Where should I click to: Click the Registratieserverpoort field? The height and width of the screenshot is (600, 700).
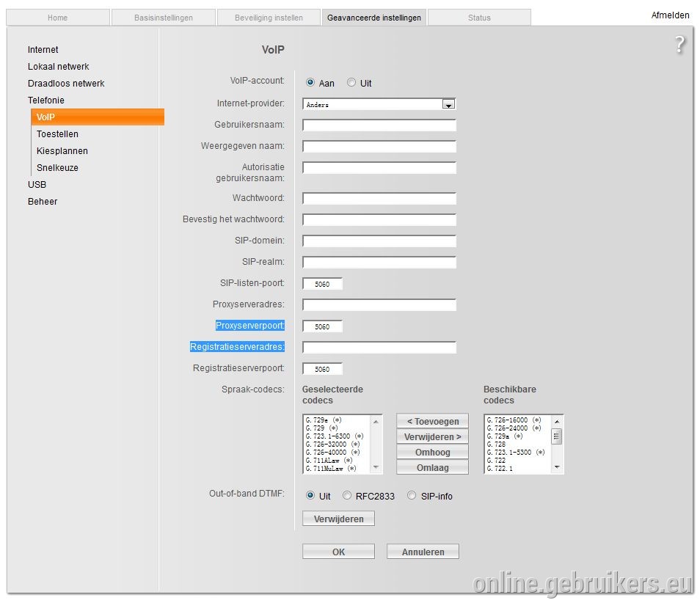pyautogui.click(x=322, y=369)
